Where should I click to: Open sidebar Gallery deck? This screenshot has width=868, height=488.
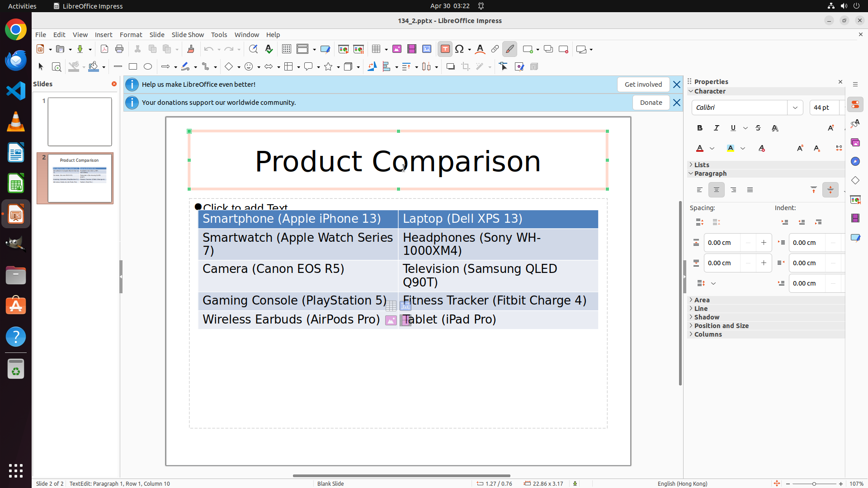(x=855, y=143)
